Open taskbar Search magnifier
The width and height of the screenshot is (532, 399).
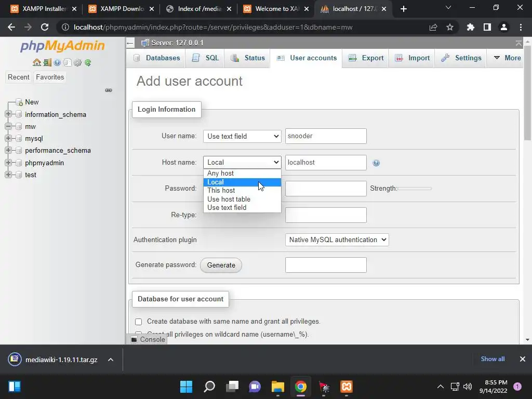click(x=209, y=387)
